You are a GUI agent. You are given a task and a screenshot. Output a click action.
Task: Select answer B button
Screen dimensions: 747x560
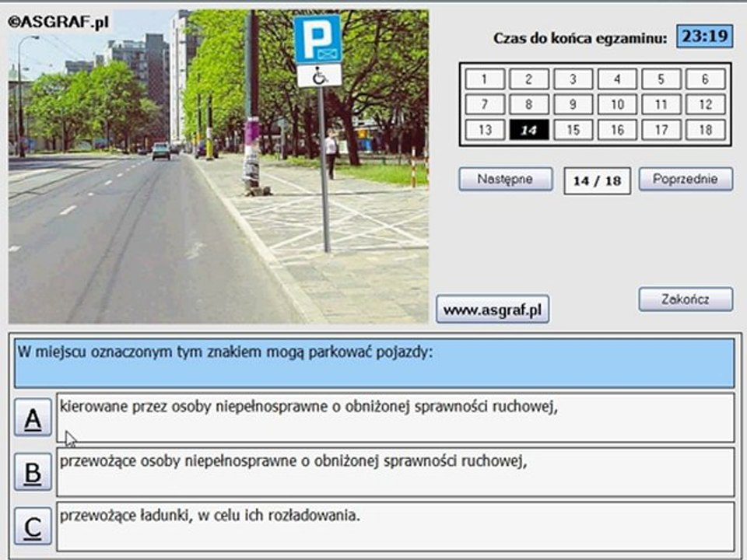point(33,472)
